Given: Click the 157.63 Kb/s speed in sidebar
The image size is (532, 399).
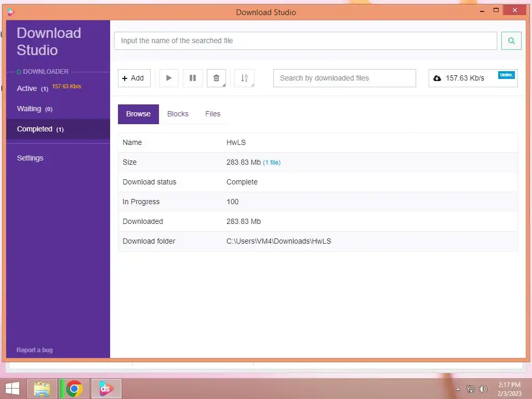Looking at the screenshot, I should click(66, 87).
